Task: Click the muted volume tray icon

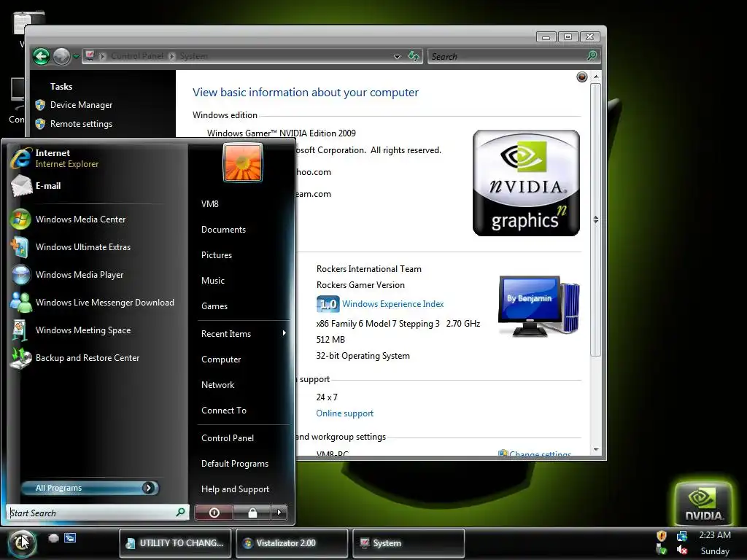Action: [x=682, y=550]
